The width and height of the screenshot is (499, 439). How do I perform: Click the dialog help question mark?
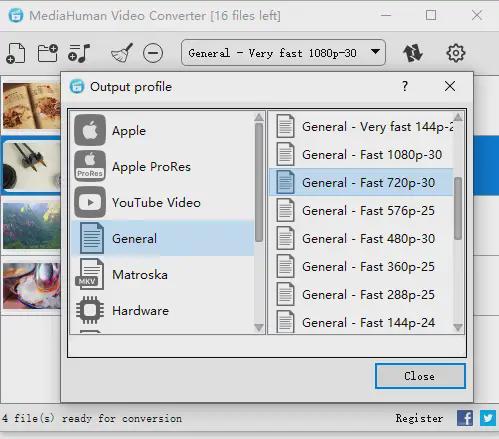tap(405, 86)
